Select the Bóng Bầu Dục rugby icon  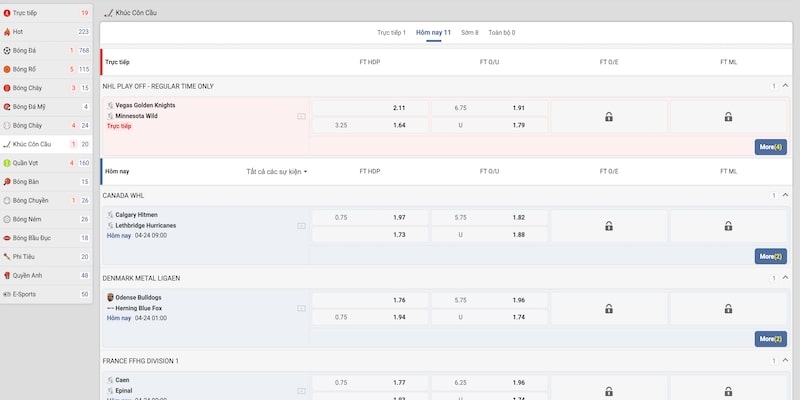pyautogui.click(x=7, y=238)
